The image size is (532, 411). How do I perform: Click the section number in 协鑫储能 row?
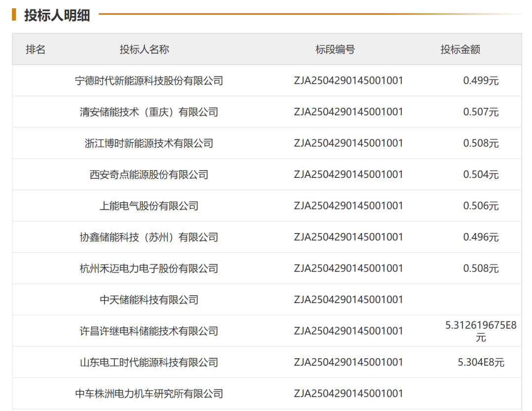pos(348,237)
